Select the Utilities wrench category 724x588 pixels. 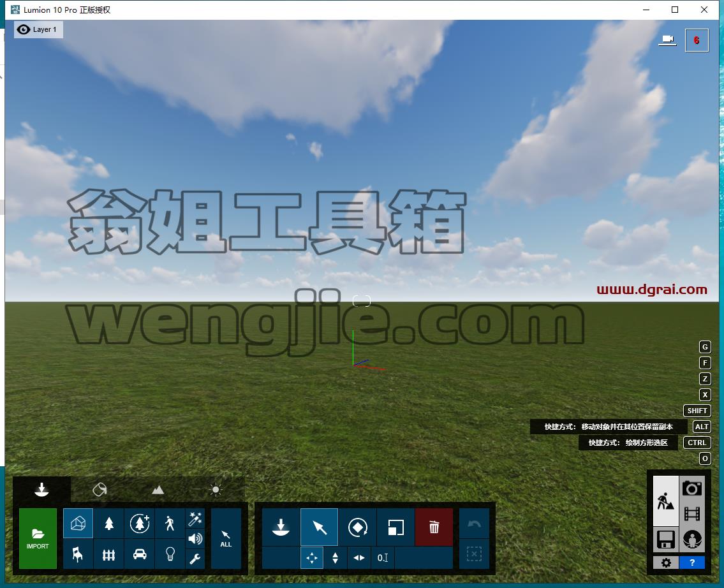coord(195,559)
